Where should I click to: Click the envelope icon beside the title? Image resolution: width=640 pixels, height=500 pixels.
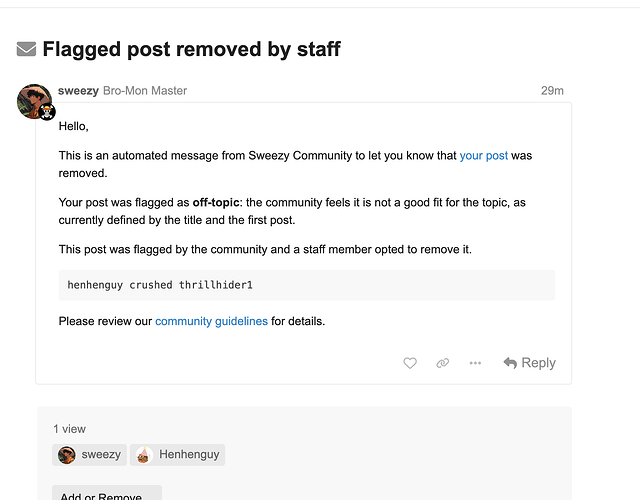[27, 49]
